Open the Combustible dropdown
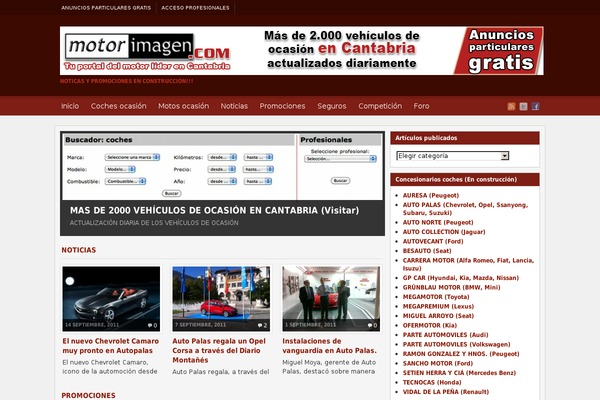The width and height of the screenshot is (600, 400). point(126,181)
